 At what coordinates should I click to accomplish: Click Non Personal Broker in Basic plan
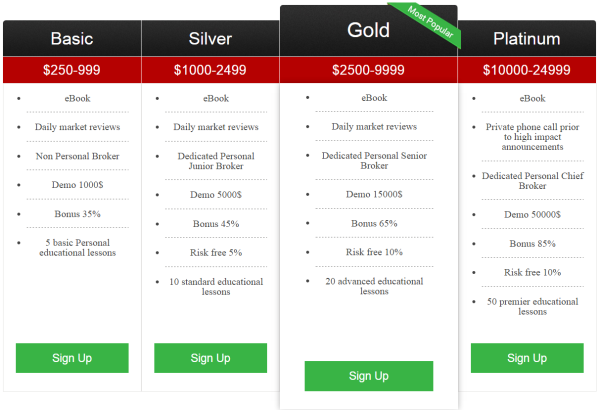coord(77,156)
